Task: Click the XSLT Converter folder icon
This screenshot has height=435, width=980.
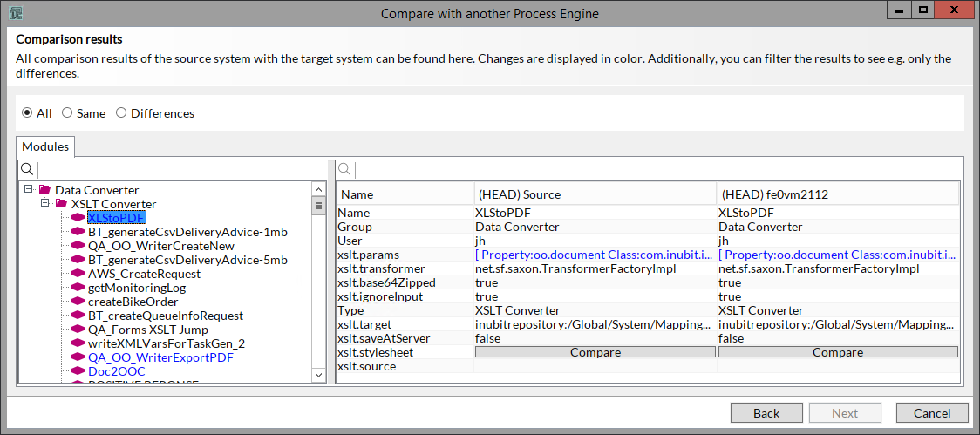Action: click(x=61, y=204)
